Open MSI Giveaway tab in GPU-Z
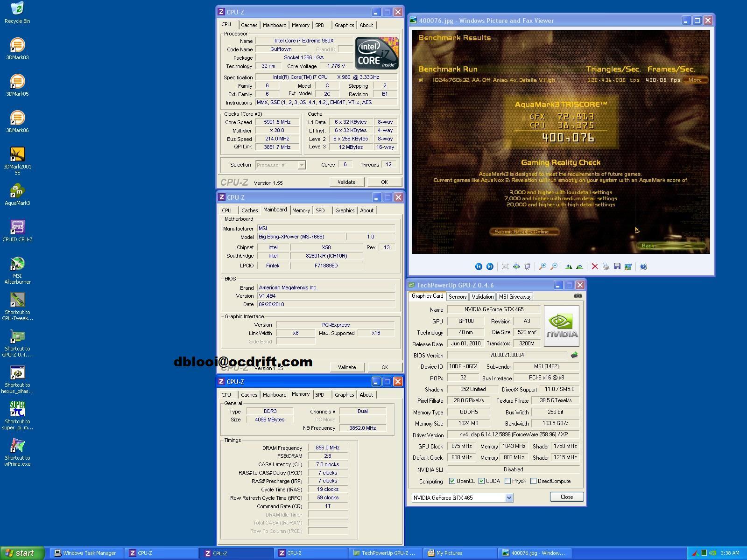The width and height of the screenshot is (747, 560). click(x=515, y=297)
